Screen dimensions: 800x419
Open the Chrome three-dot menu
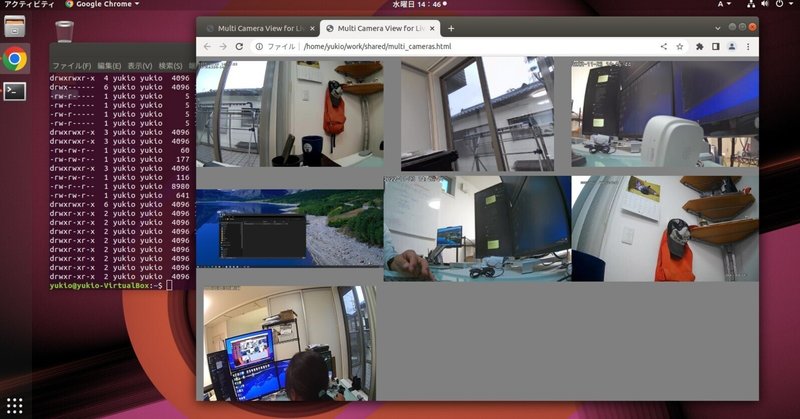point(748,46)
